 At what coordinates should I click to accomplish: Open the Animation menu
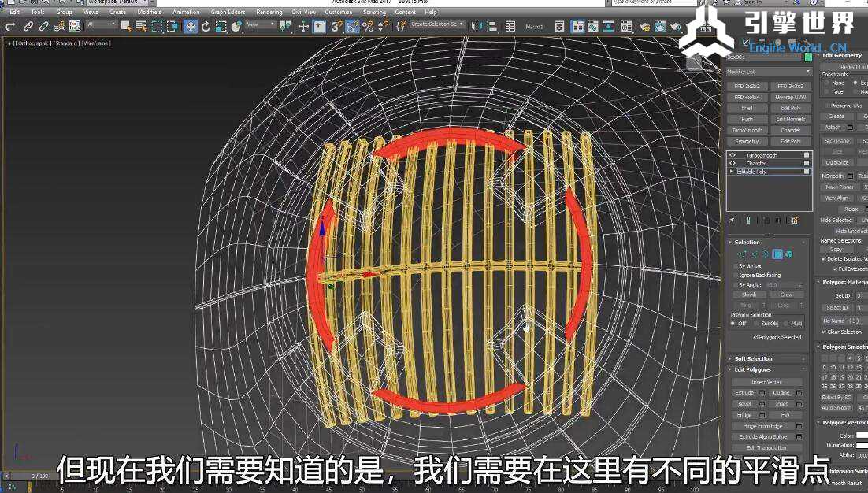point(186,12)
